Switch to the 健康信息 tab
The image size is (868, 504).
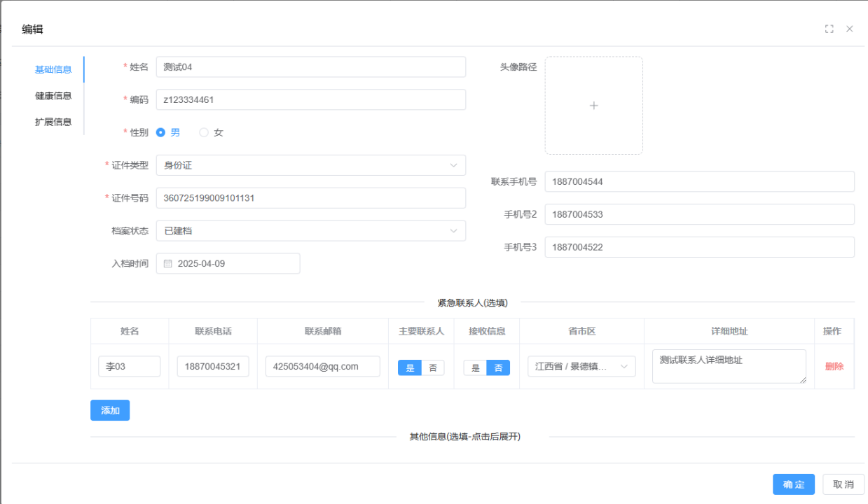(53, 96)
